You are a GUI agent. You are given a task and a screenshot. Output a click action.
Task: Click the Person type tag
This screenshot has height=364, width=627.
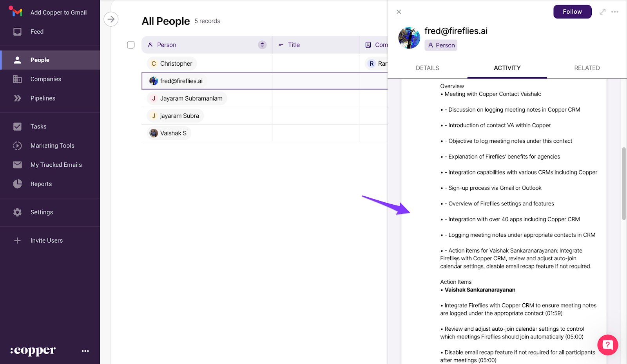pyautogui.click(x=441, y=45)
